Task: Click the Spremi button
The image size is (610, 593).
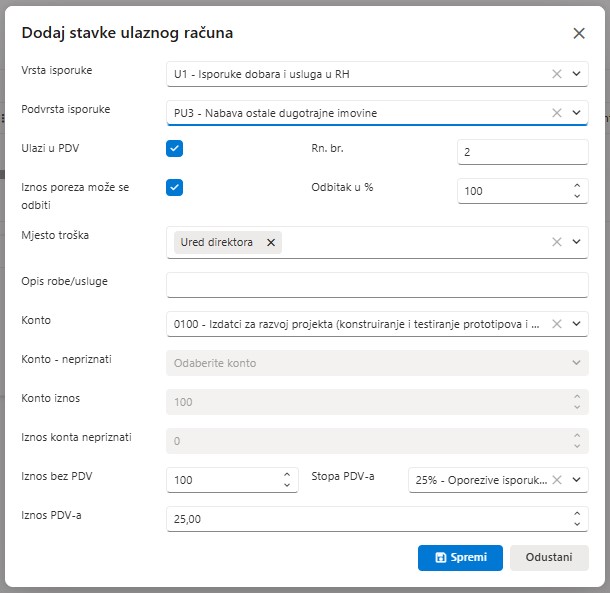Action: (460, 557)
